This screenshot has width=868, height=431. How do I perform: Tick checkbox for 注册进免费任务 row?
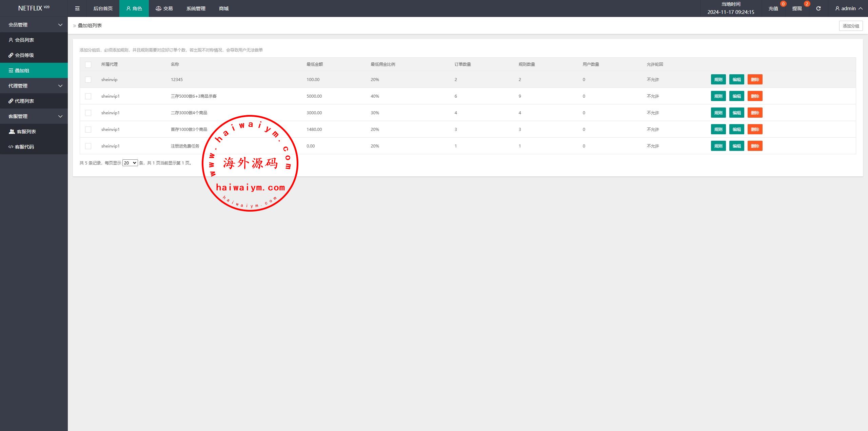tap(88, 146)
